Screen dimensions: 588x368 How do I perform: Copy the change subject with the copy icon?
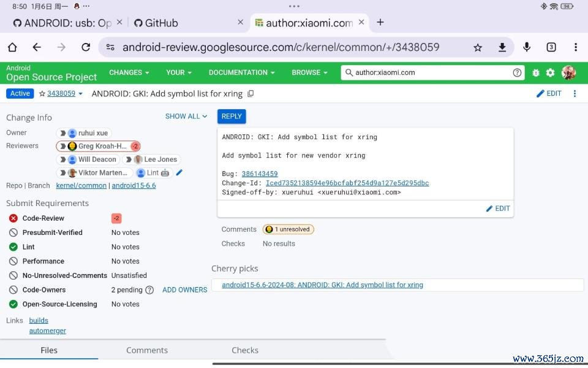(x=251, y=94)
